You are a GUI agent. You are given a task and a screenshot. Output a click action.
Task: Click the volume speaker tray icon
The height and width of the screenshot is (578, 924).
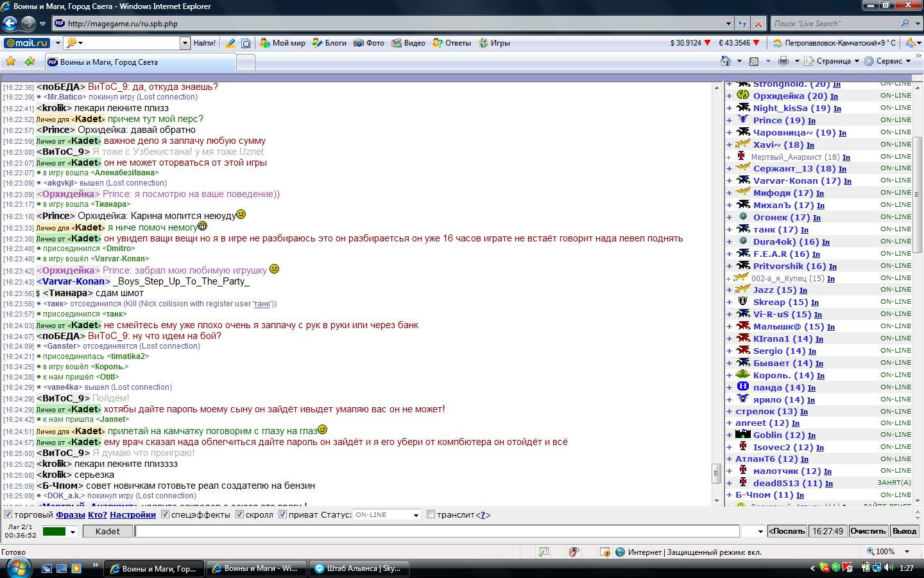tap(889, 568)
